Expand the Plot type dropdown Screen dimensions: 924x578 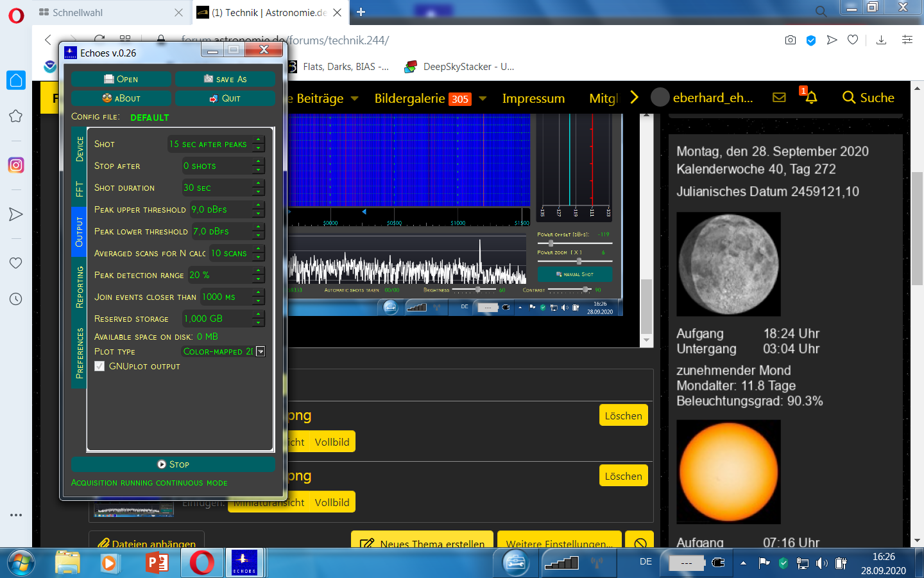pos(261,351)
